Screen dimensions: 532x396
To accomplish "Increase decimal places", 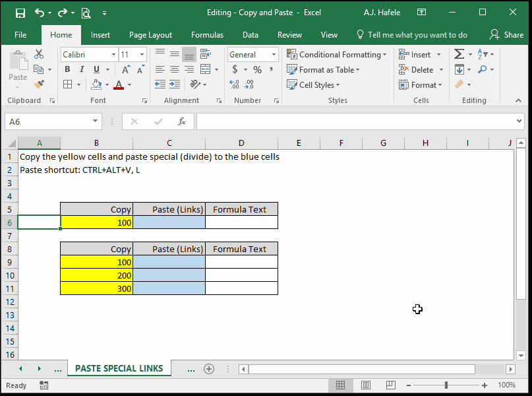I will click(x=235, y=84).
